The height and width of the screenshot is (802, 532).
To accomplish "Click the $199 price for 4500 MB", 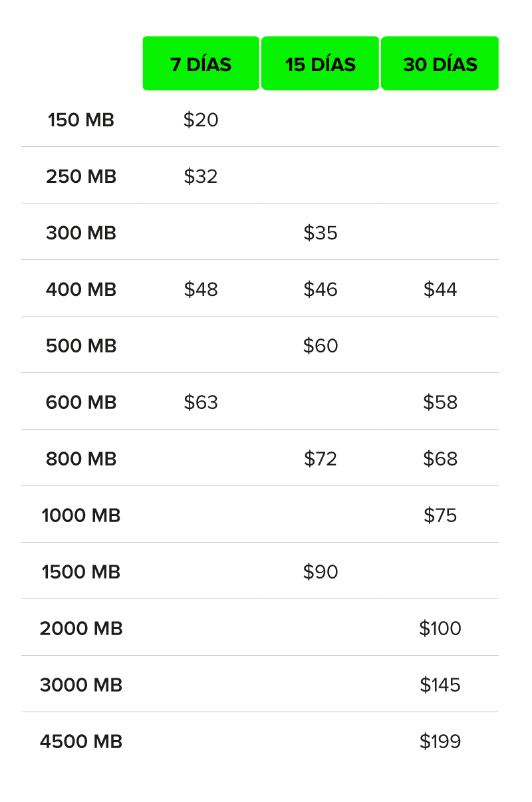I will click(440, 742).
